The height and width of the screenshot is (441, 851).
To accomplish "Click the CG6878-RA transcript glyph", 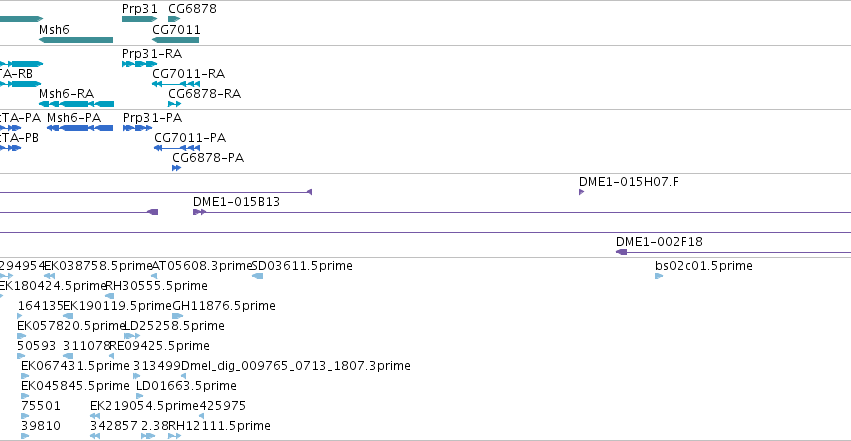I will [x=174, y=104].
